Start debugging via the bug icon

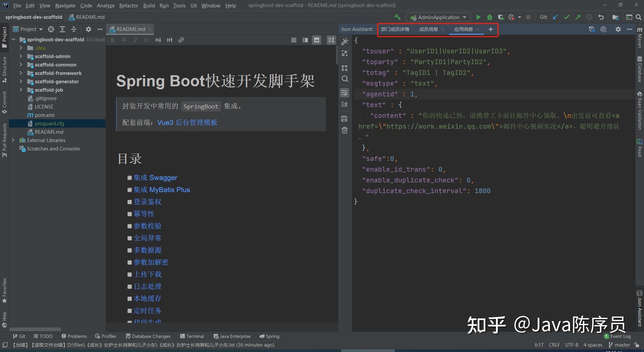click(490, 17)
